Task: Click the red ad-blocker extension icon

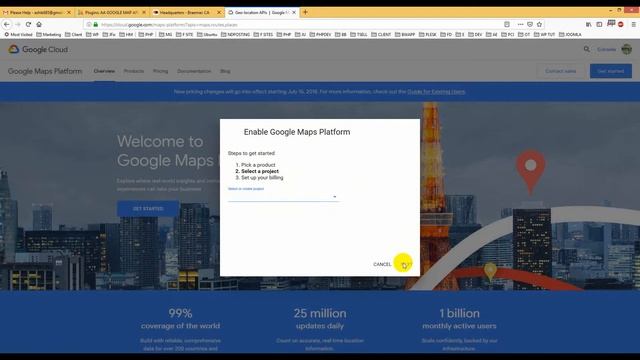Action: click(620, 24)
